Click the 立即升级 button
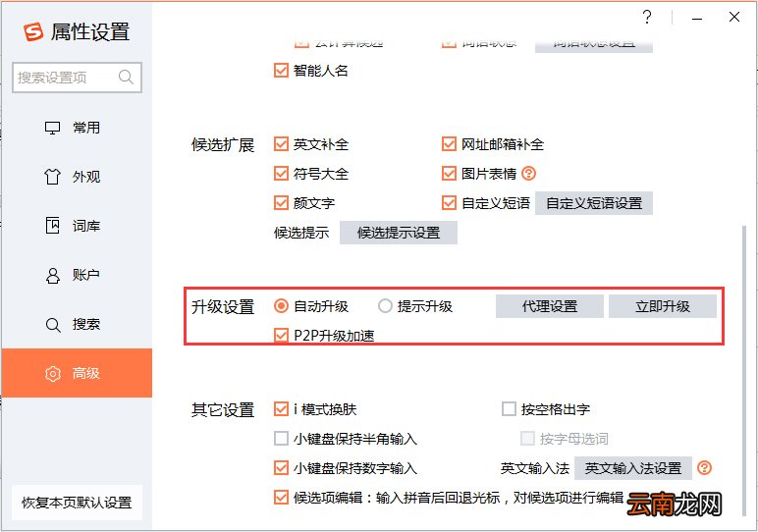Viewport: 758px width, 532px height. tap(663, 306)
